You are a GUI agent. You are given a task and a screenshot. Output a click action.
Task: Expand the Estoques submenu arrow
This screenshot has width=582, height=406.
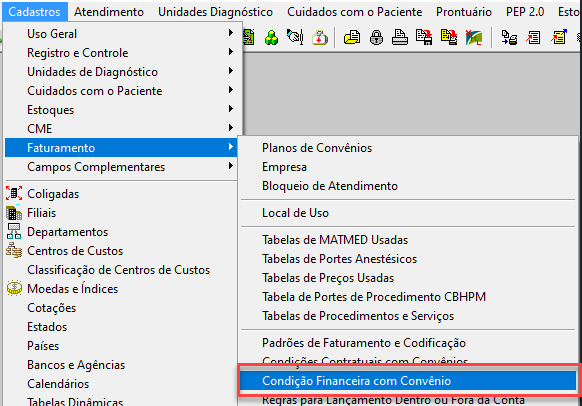[x=231, y=109]
